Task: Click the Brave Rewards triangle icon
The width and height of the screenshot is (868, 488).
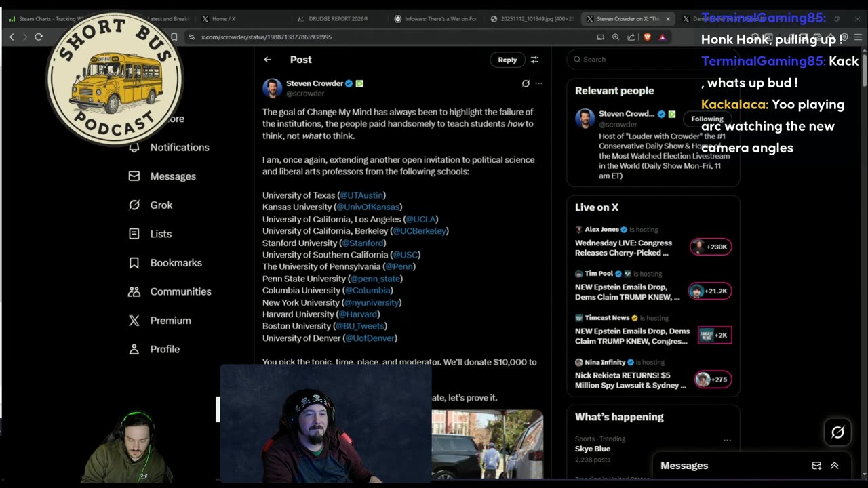Action: [x=662, y=37]
